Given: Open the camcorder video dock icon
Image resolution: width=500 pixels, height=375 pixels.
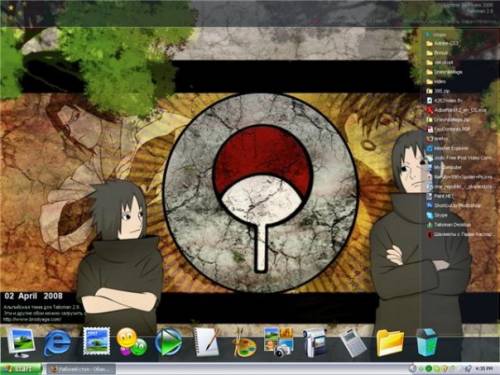Looking at the screenshot, I should 315,343.
